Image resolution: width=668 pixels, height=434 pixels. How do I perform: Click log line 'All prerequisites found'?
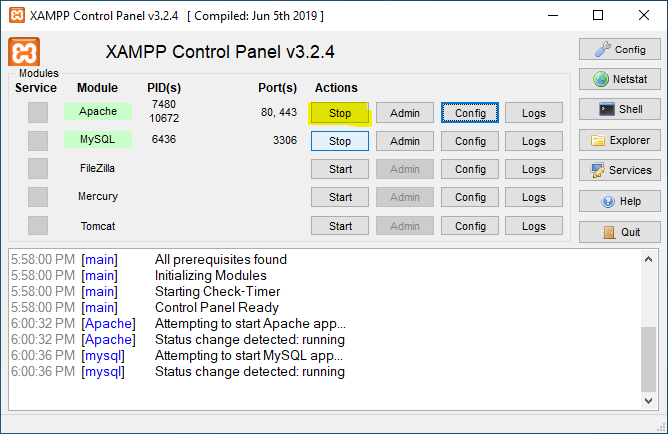[221, 259]
